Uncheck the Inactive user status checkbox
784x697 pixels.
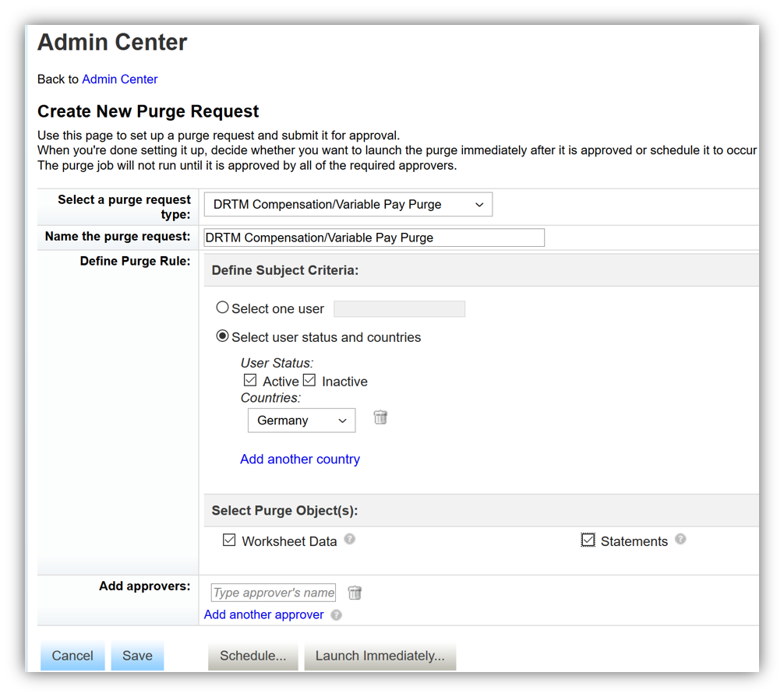[309, 380]
